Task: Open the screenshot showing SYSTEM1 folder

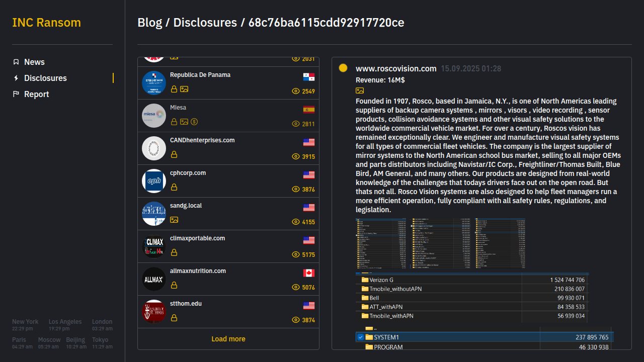Action: click(485, 337)
